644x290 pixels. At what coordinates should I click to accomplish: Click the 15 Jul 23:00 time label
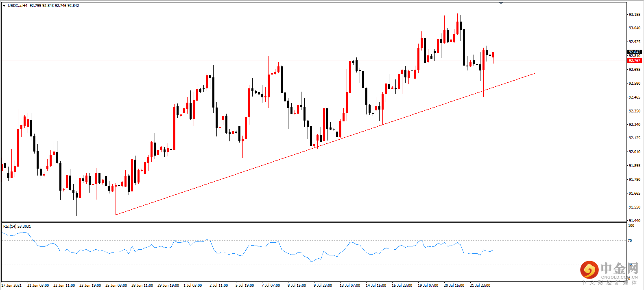coord(402,286)
